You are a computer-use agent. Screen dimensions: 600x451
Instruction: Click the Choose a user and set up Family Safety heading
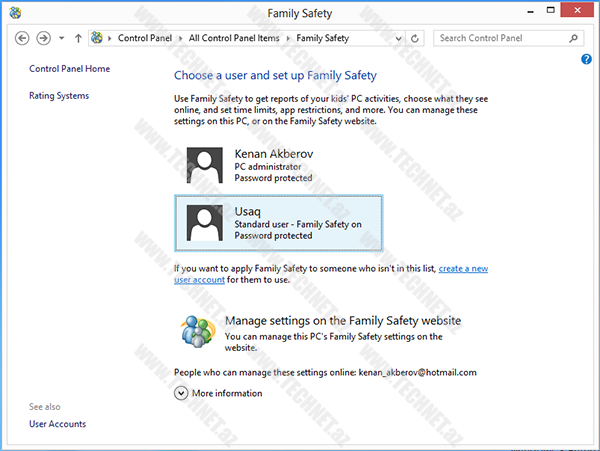(x=275, y=75)
